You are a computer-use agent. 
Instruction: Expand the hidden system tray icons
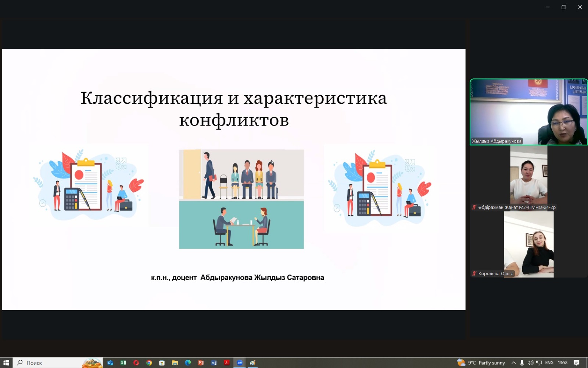pyautogui.click(x=514, y=363)
